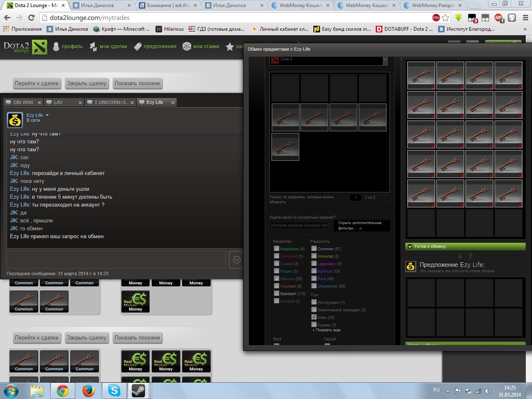This screenshot has height=399, width=532.
Task: Click the browser address bar
Action: [237, 17]
